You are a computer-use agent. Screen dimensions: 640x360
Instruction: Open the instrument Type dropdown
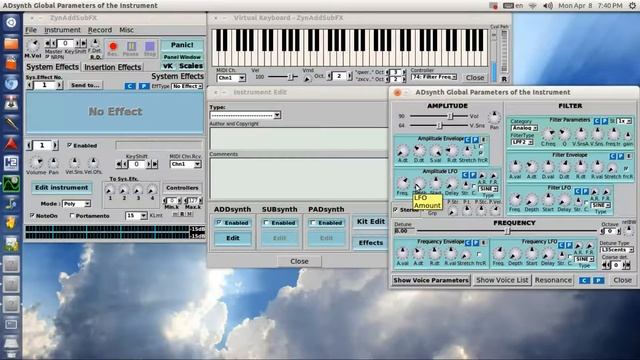click(x=245, y=115)
